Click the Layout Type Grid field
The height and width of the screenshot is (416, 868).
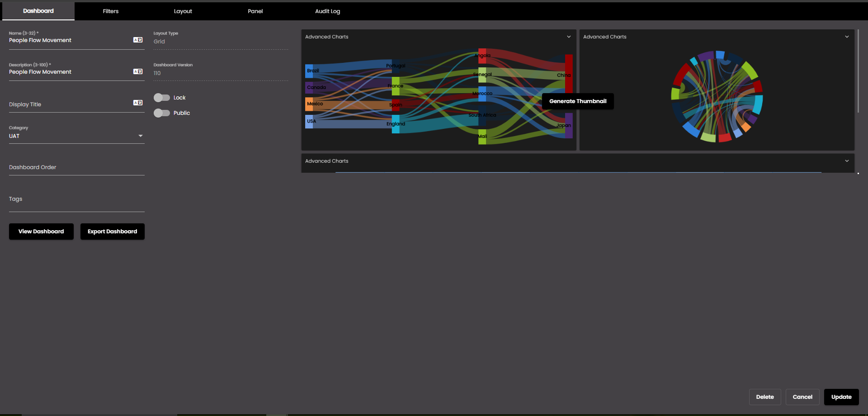click(x=221, y=42)
